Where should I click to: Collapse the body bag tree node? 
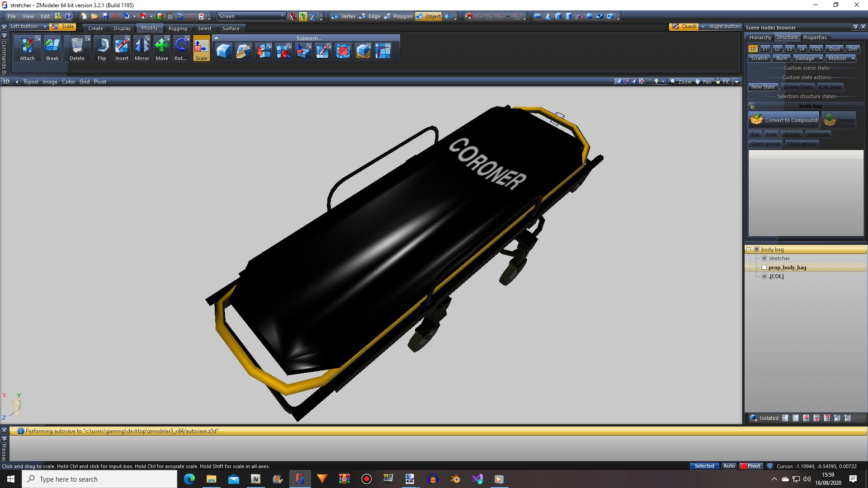click(748, 249)
